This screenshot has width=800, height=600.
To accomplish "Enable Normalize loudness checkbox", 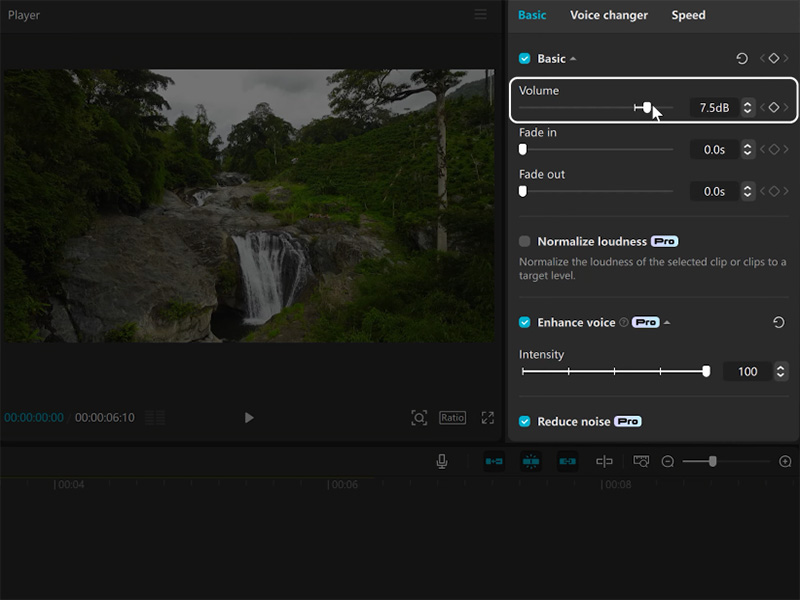I will tap(524, 241).
